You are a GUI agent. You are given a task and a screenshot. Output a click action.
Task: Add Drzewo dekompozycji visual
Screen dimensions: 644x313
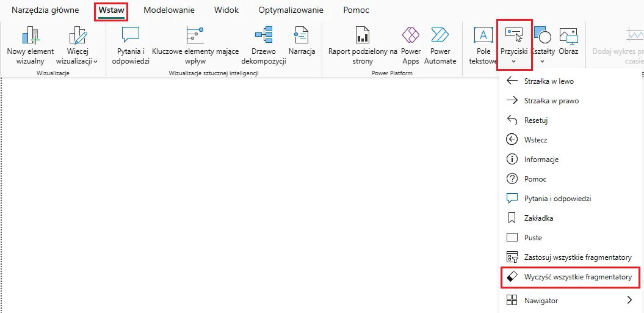tap(263, 35)
